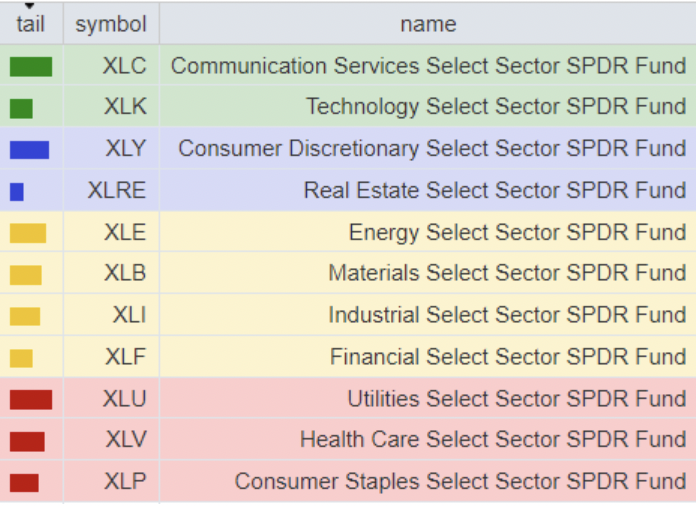
Task: Click the red tail bar for XLU
Action: [31, 400]
